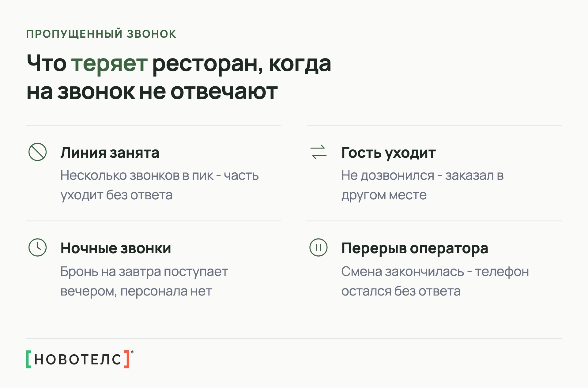This screenshot has width=588, height=388.
Task: Click the ПРОПУЩЕННЫЙ ЗВОНОК label
Action: (x=101, y=34)
